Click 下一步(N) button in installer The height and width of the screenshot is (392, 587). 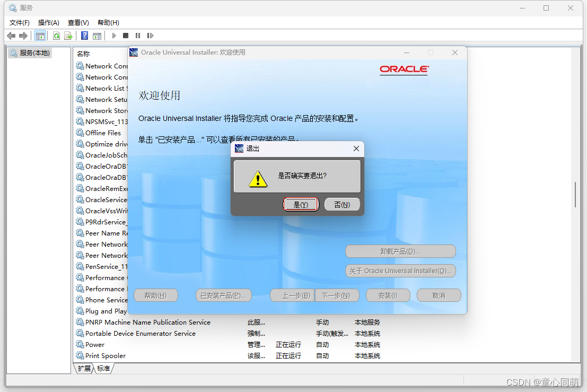coord(337,295)
